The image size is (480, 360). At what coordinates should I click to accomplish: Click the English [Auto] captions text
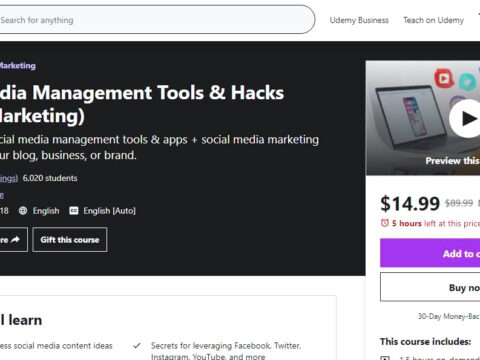tap(110, 211)
